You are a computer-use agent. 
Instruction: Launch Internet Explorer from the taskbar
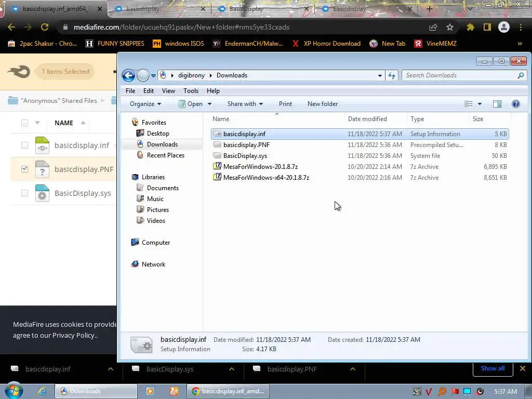42,391
